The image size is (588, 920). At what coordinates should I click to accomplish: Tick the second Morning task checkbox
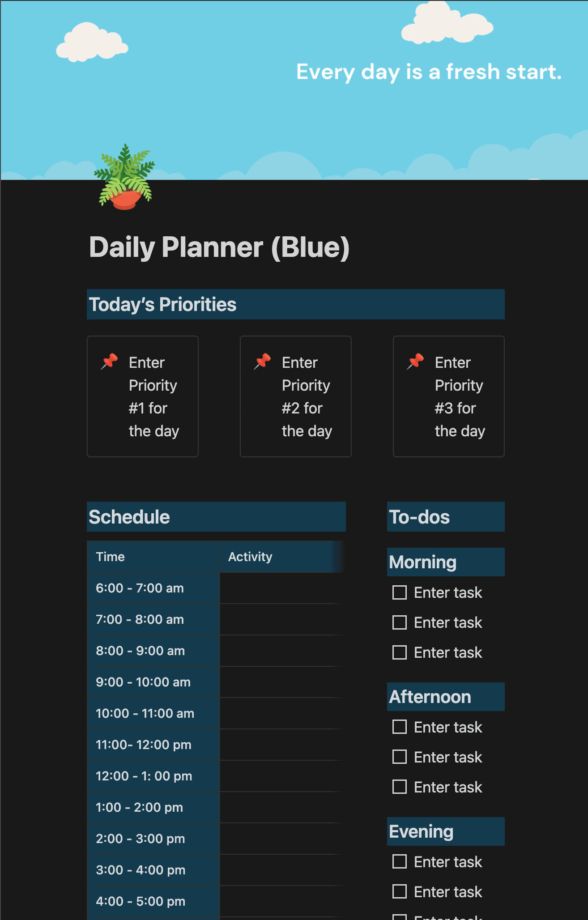pos(399,622)
